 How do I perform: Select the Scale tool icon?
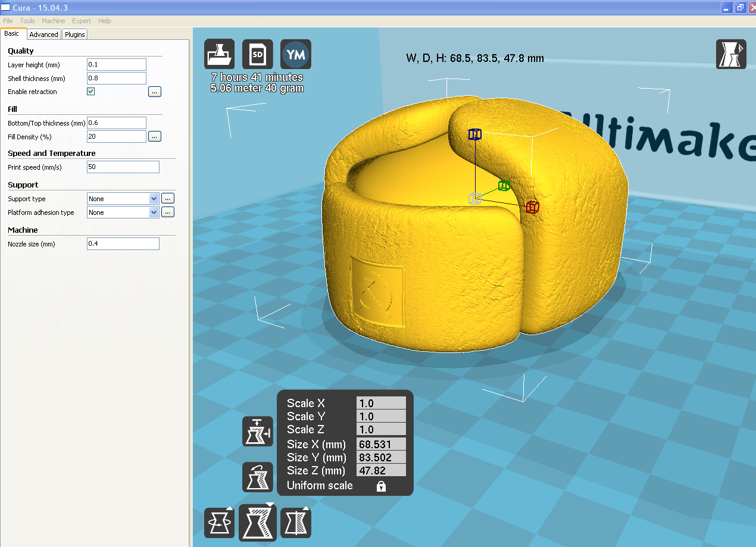click(257, 522)
